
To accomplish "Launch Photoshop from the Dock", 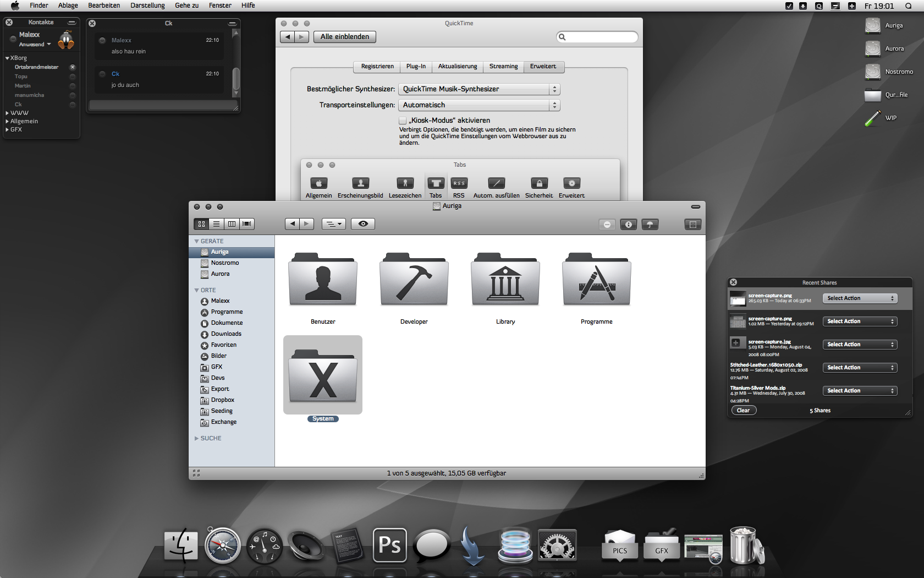I will (x=390, y=545).
